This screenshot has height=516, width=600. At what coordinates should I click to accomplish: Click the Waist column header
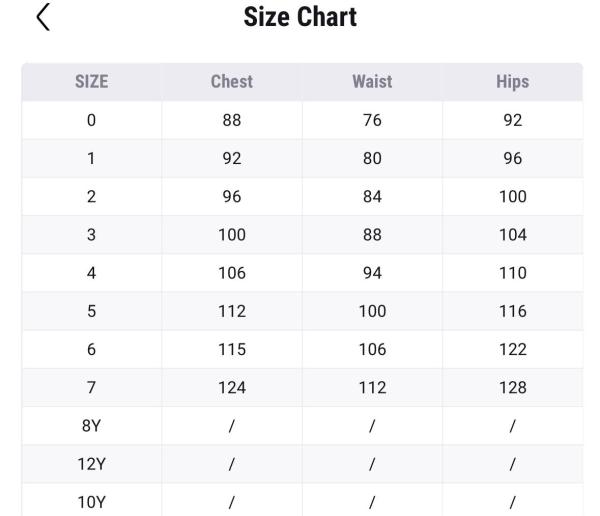click(x=372, y=82)
